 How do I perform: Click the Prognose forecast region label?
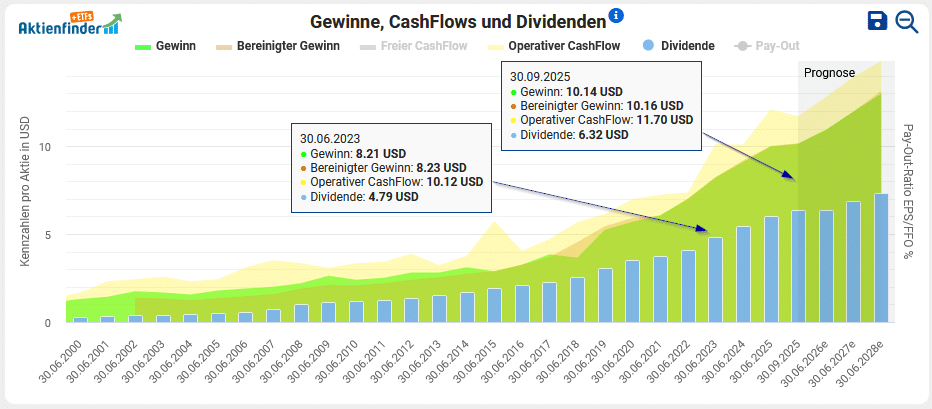click(x=829, y=73)
